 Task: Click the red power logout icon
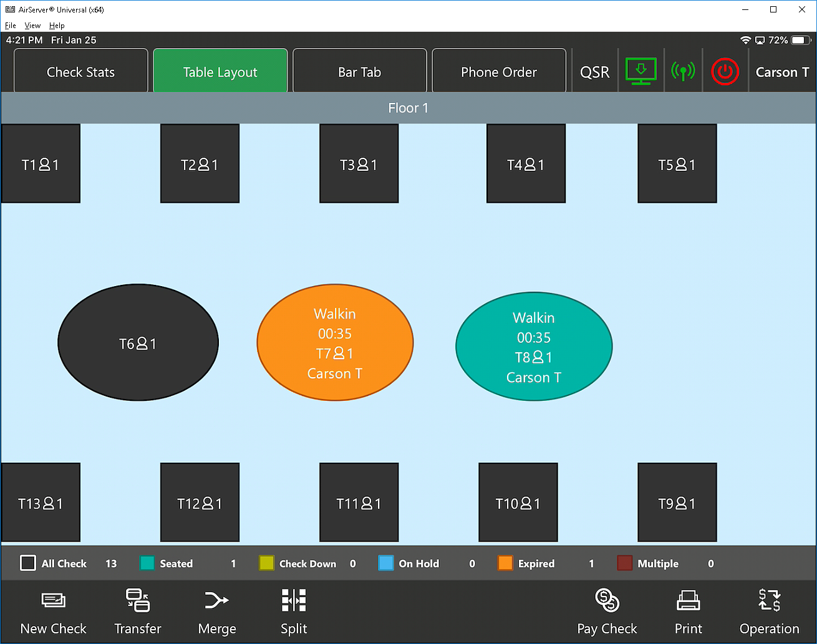coord(725,72)
